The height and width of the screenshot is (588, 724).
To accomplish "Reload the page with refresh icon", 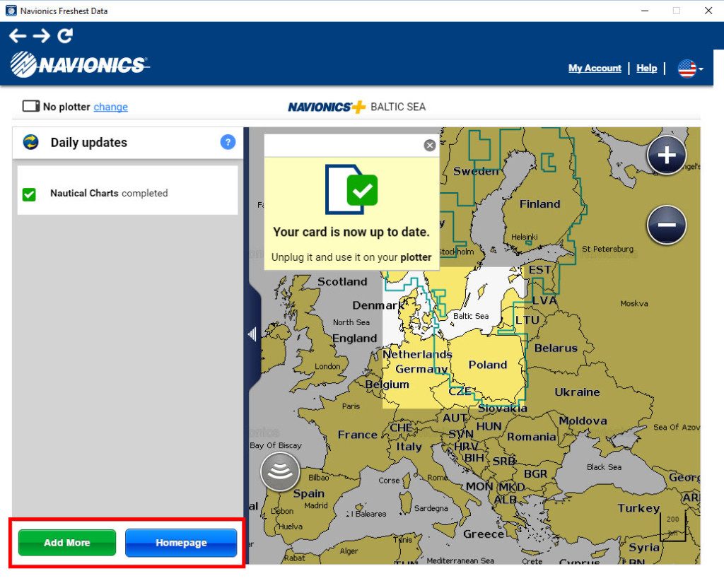I will 65,35.
